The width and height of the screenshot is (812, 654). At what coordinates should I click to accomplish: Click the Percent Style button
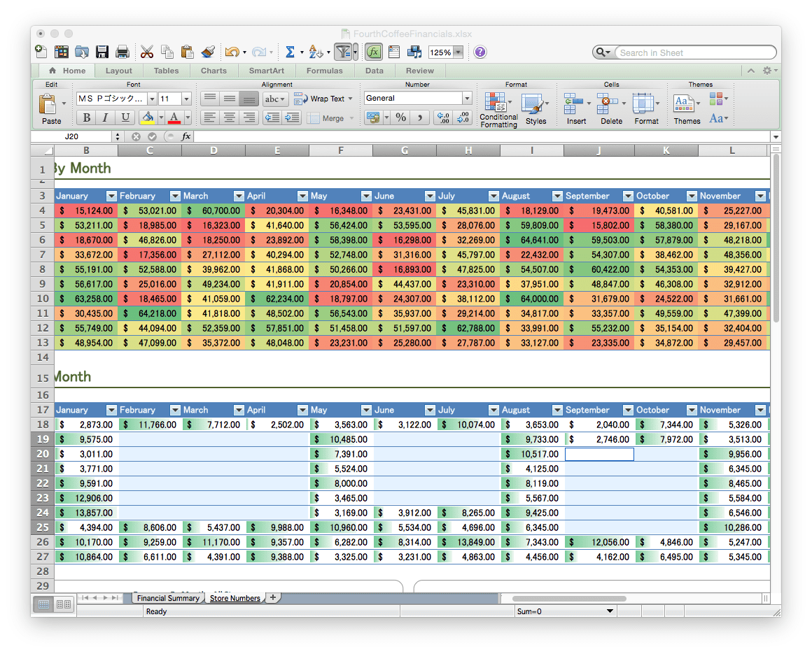tap(400, 118)
